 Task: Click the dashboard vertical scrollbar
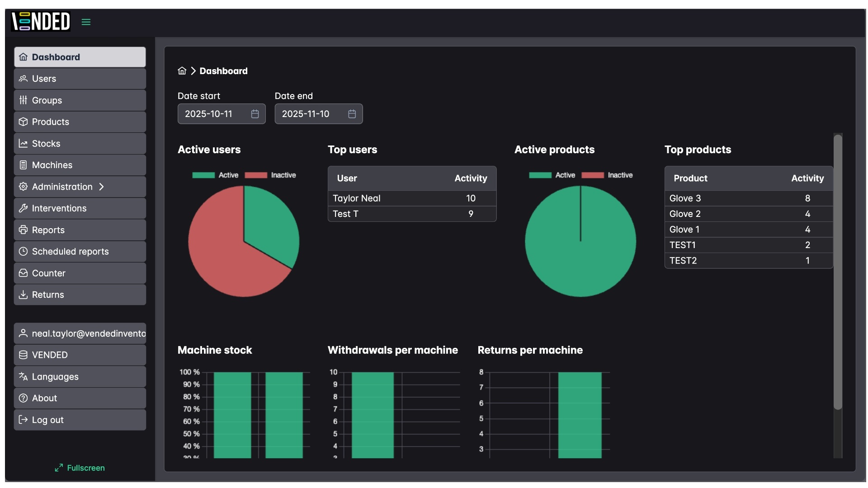838,272
